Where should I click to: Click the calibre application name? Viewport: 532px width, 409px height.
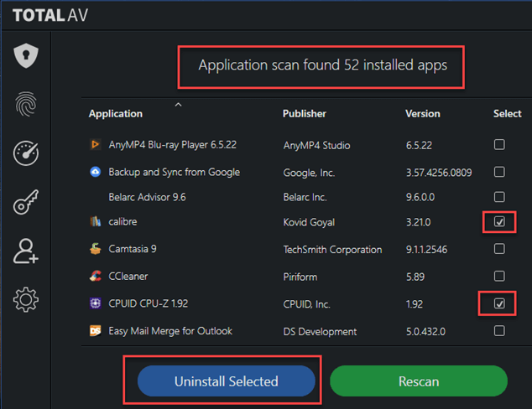123,221
